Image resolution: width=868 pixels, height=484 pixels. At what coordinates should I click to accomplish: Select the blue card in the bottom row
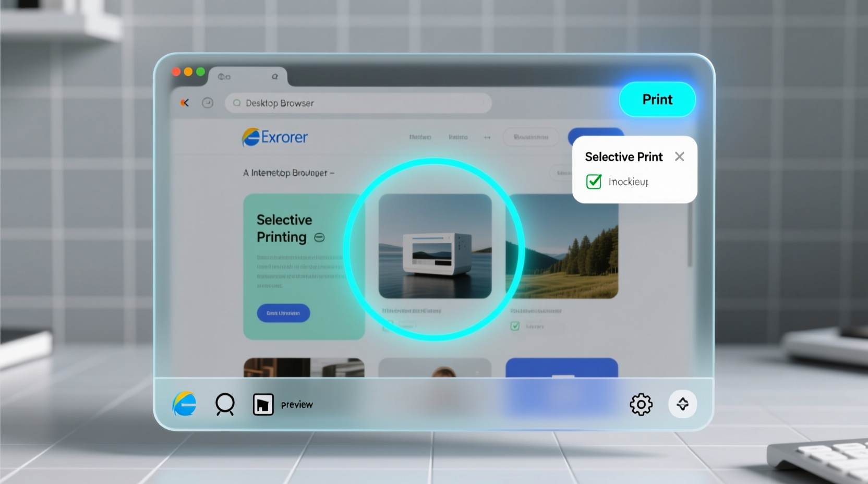point(562,368)
